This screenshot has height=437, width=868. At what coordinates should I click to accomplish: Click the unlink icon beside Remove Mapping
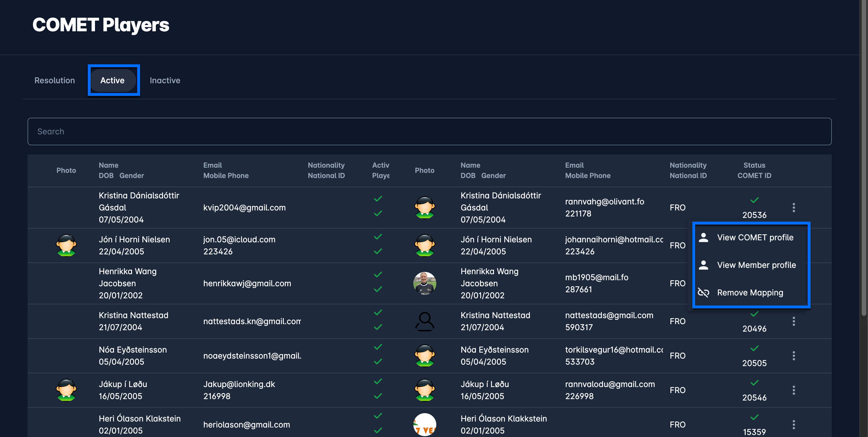703,293
